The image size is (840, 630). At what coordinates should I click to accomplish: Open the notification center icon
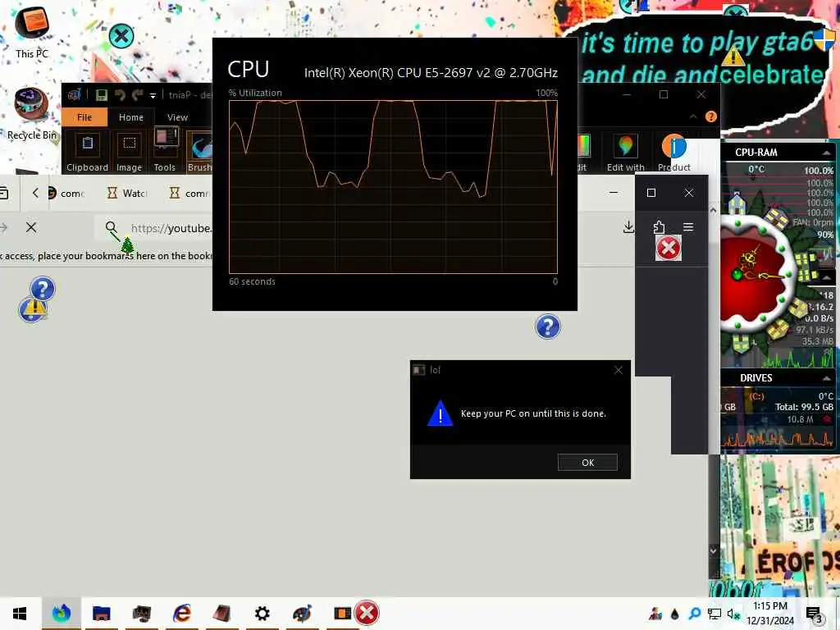click(813, 614)
